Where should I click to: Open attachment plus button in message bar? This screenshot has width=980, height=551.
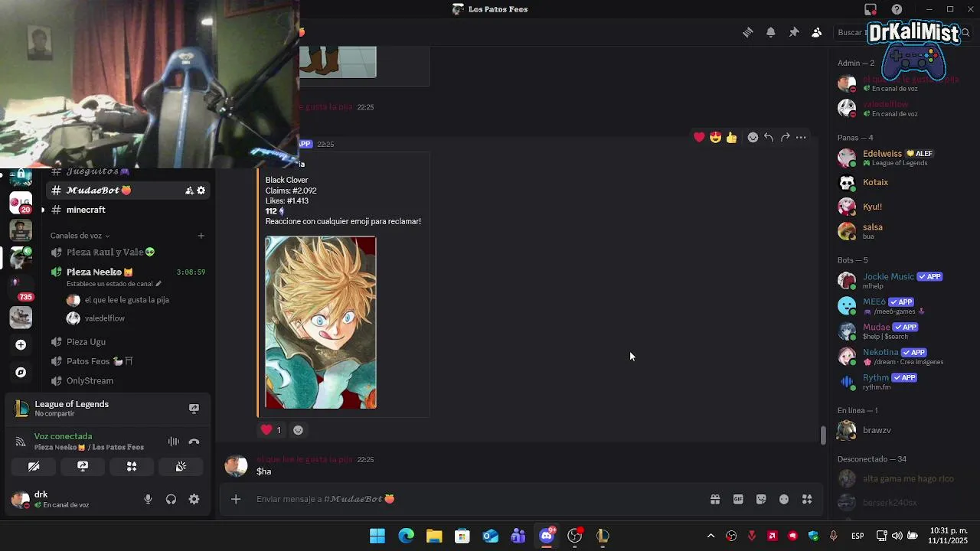pyautogui.click(x=236, y=499)
